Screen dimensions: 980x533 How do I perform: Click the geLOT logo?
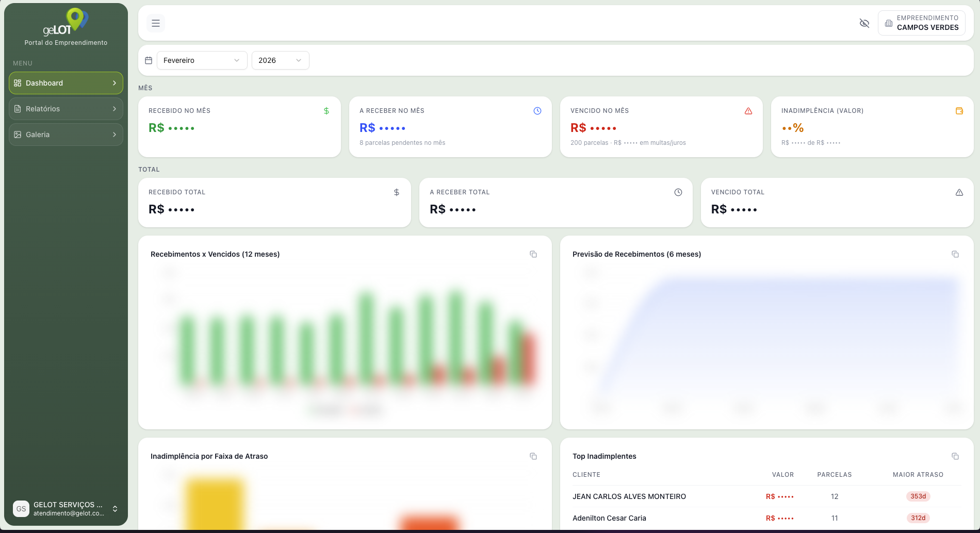(x=66, y=22)
